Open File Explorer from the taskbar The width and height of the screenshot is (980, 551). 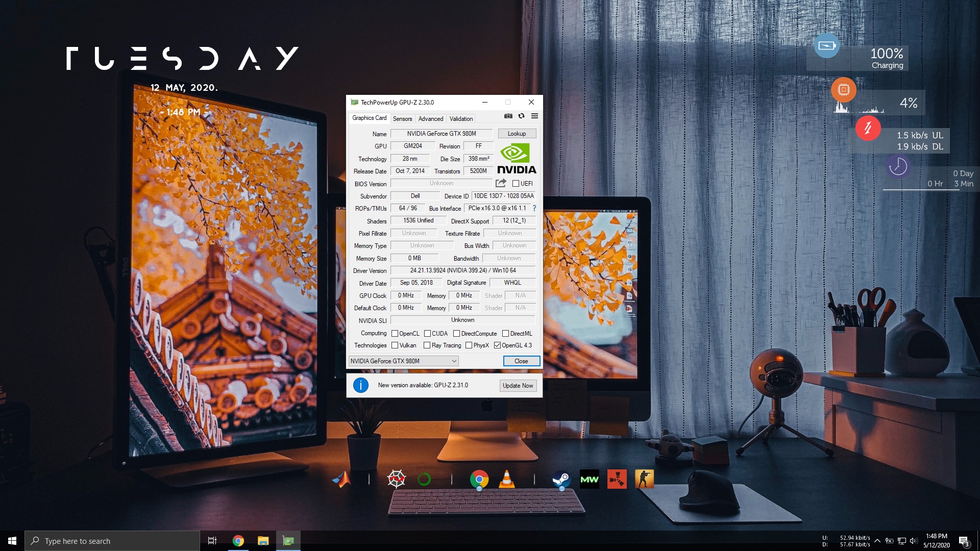[x=263, y=541]
